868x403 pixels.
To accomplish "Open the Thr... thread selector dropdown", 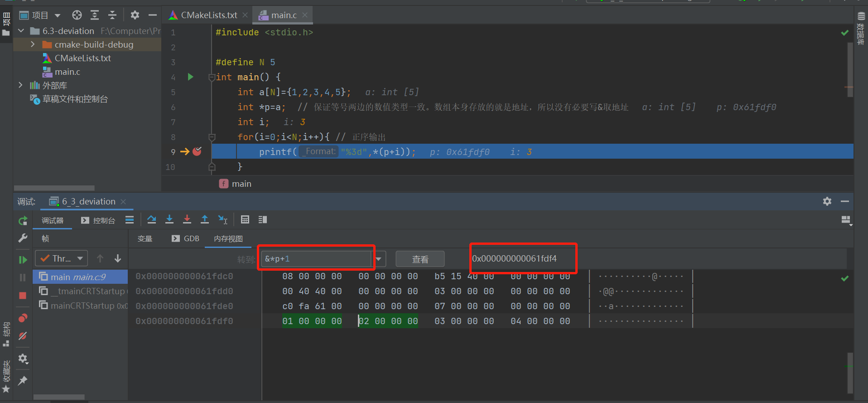I will (62, 258).
